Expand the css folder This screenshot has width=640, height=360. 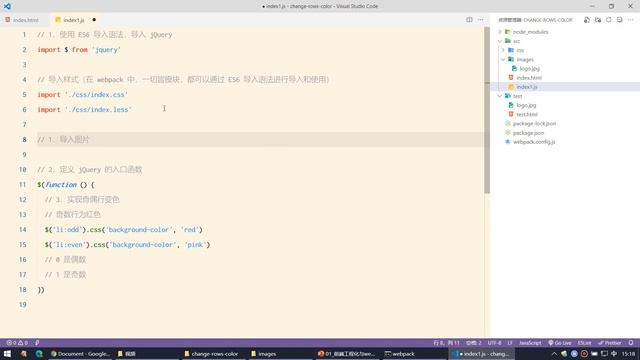click(520, 50)
